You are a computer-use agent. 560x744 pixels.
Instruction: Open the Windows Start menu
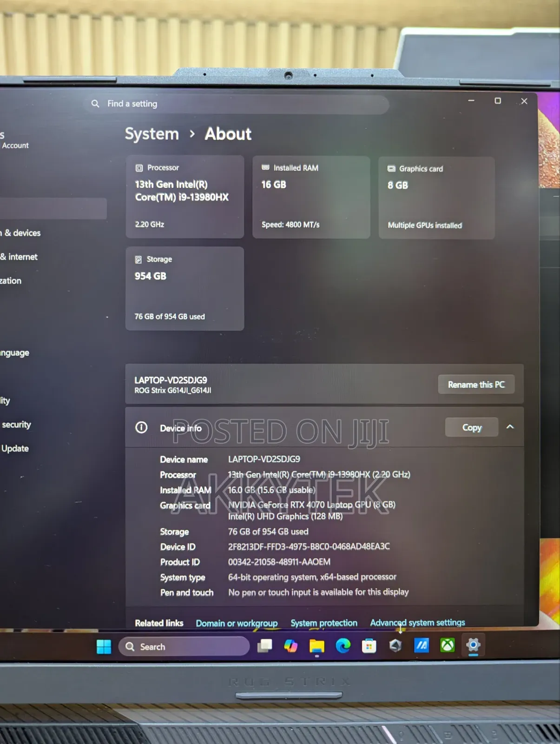click(104, 646)
